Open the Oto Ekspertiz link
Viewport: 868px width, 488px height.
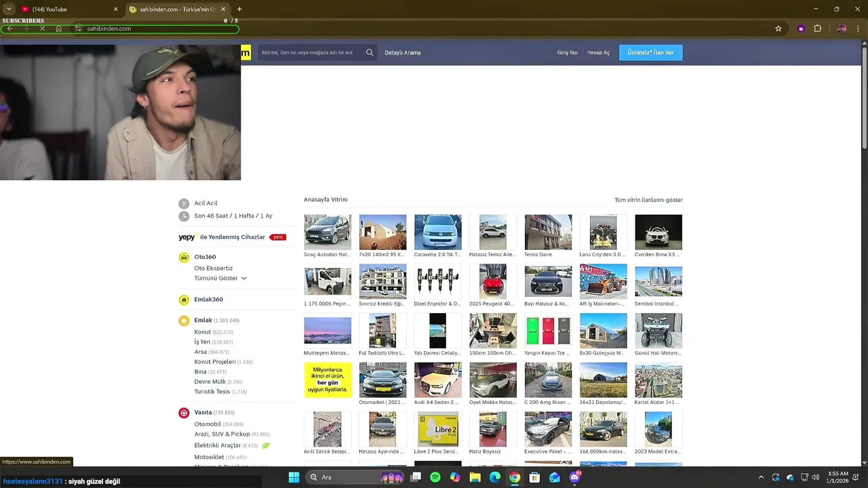tap(213, 268)
